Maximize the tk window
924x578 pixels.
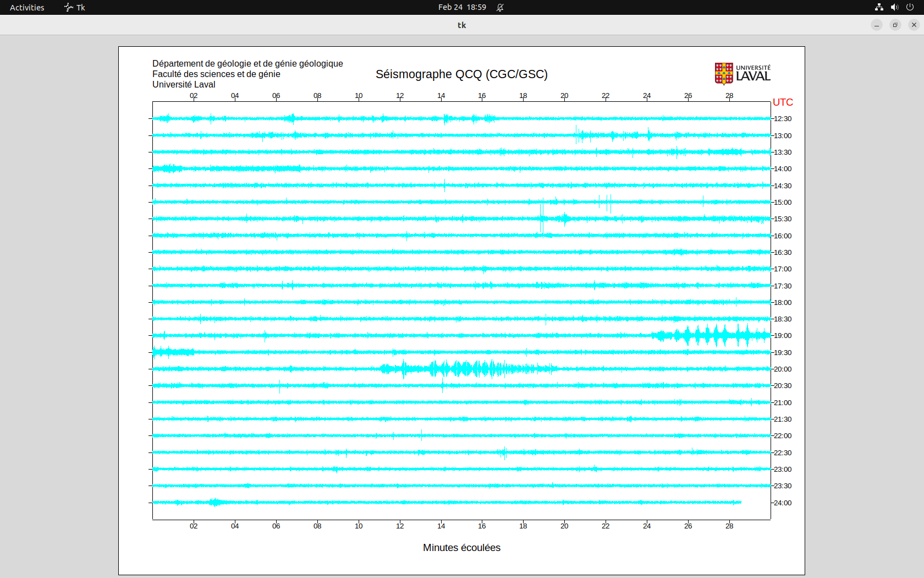coord(895,25)
